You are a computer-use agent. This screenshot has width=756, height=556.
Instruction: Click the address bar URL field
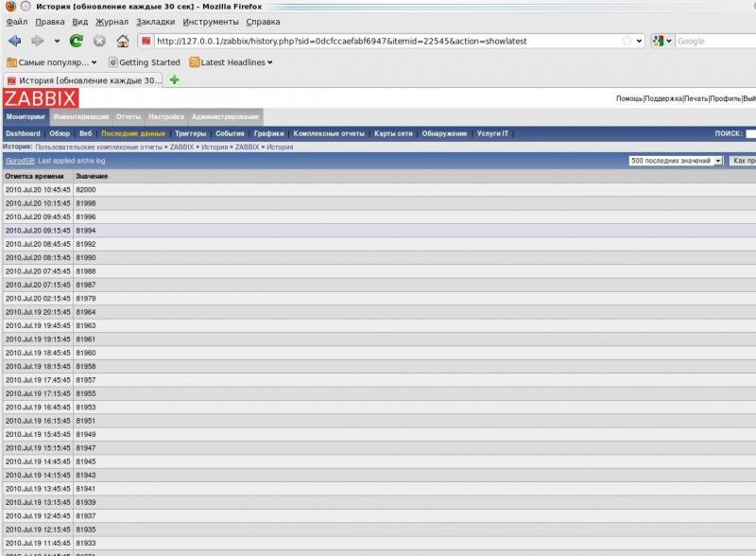pyautogui.click(x=386, y=41)
